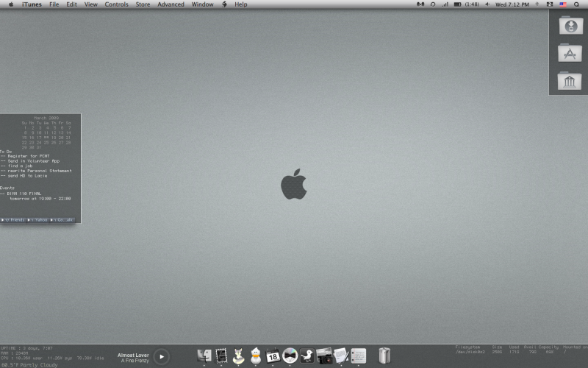The image size is (588, 368).
Task: Open the Advanced menu
Action: coord(171,4)
